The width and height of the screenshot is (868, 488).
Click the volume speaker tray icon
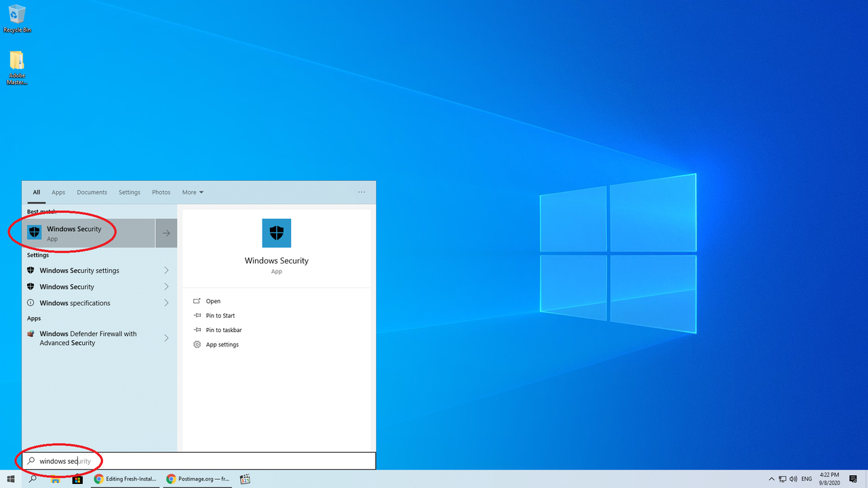(x=793, y=479)
